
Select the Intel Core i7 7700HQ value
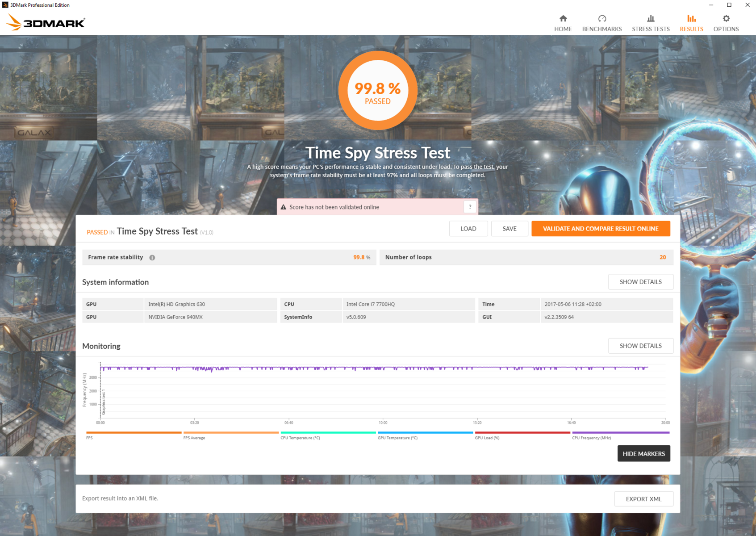pyautogui.click(x=371, y=304)
